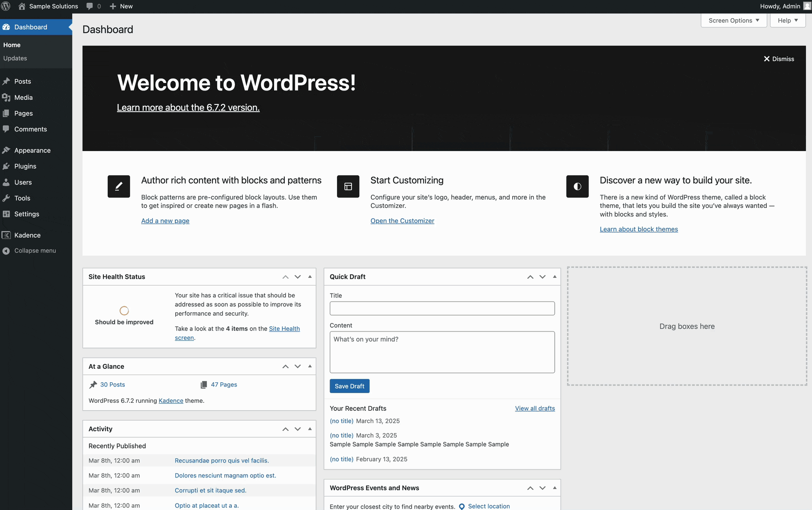Move the Quick Draft box down with chevron

(542, 276)
